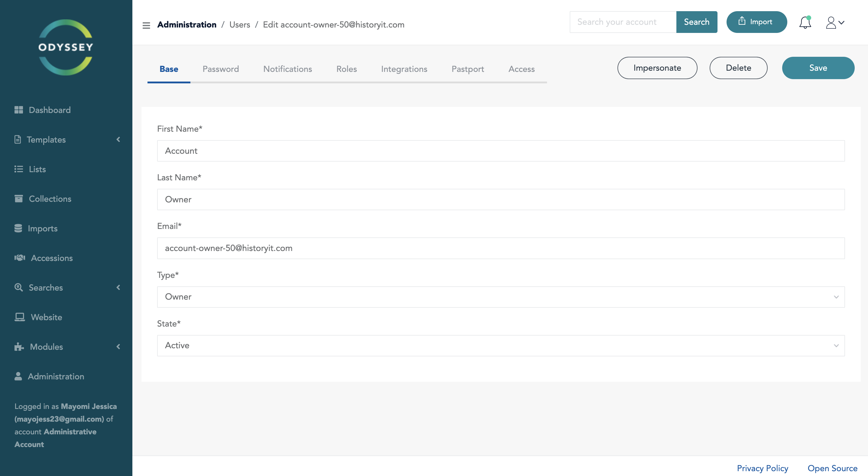This screenshot has width=868, height=476.
Task: Open the State dropdown showing Active
Action: tap(501, 346)
